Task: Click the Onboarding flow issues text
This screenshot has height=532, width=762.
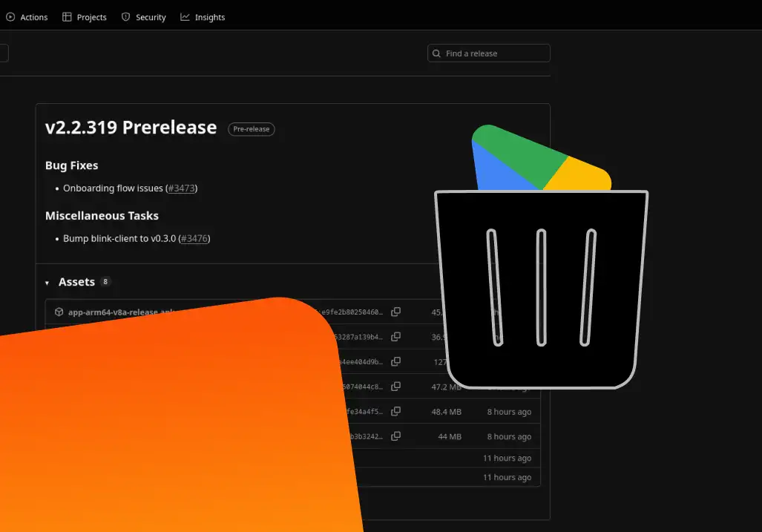Action: 113,188
